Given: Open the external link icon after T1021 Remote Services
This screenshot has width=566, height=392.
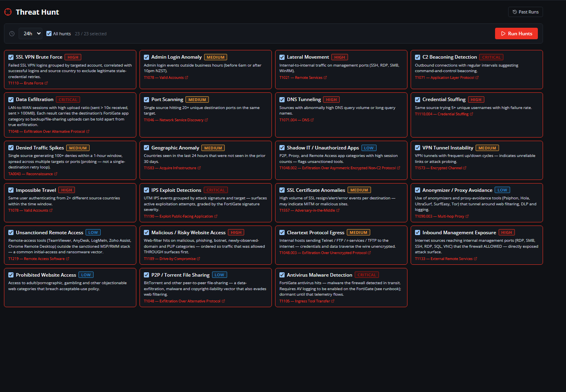Looking at the screenshot, I should (x=325, y=78).
